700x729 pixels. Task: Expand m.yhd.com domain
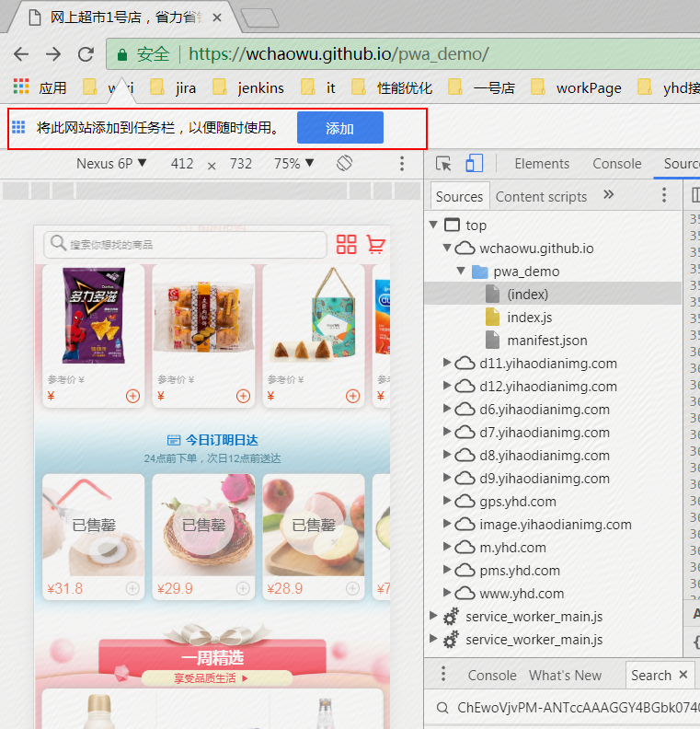pos(447,547)
